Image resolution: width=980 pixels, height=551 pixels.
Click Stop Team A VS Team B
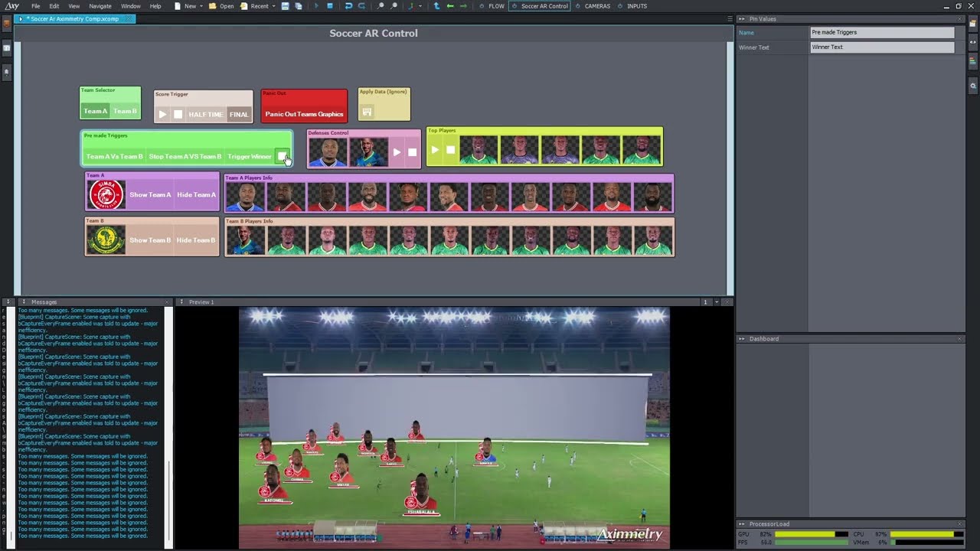[x=185, y=156]
